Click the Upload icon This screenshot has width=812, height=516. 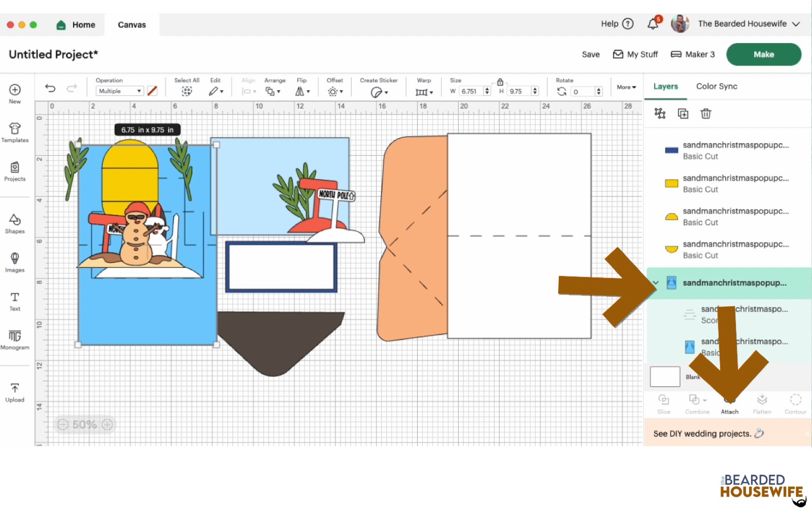15,388
